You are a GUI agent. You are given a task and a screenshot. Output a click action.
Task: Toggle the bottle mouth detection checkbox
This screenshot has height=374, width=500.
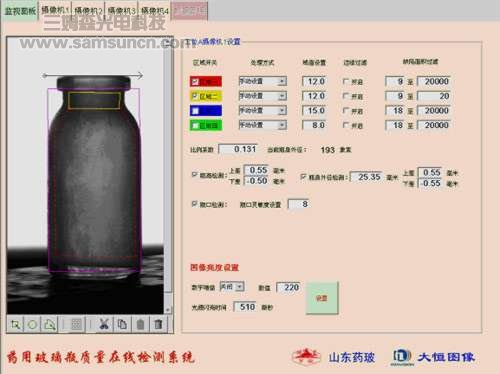tap(194, 204)
